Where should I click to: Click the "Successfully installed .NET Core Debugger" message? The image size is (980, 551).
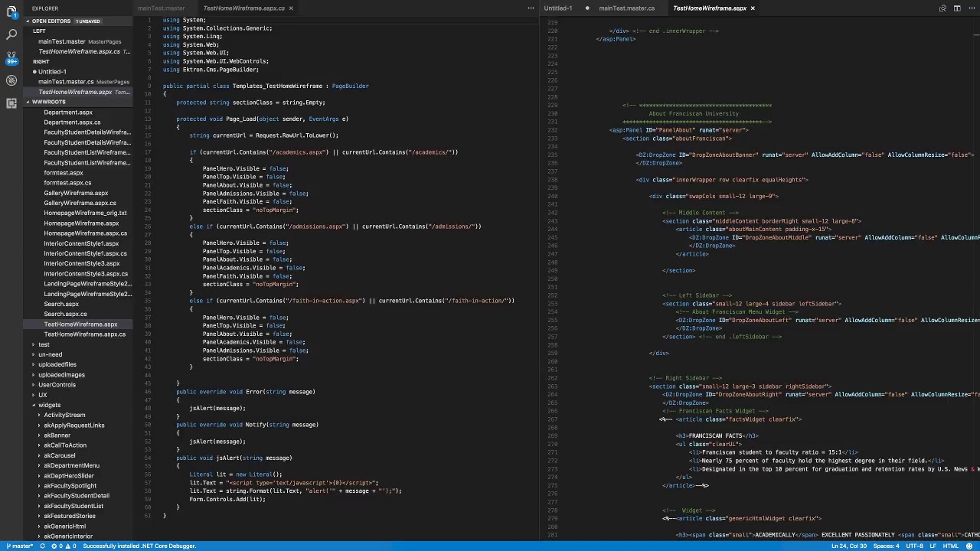tap(139, 546)
